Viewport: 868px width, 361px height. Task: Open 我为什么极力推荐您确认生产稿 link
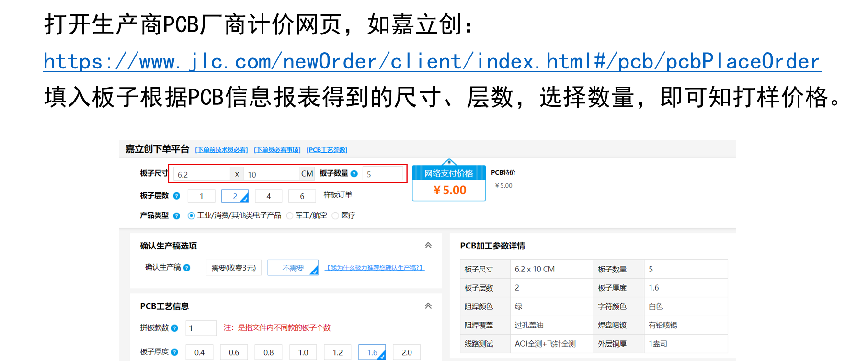pyautogui.click(x=375, y=268)
